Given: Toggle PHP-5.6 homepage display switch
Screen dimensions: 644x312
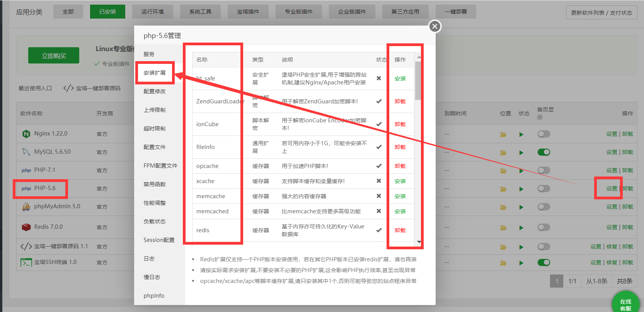Looking at the screenshot, I should 544,189.
